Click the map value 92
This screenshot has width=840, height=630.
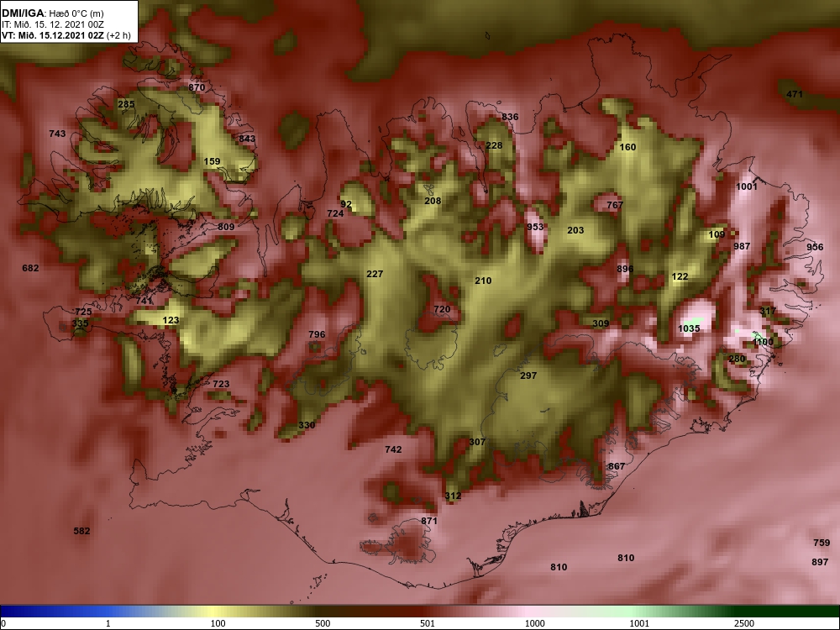click(x=346, y=204)
